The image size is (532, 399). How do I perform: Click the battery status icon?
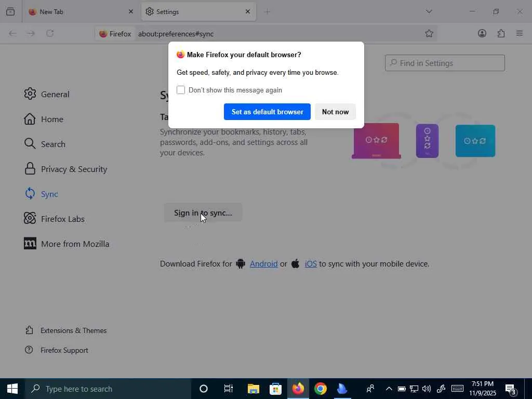[402, 389]
